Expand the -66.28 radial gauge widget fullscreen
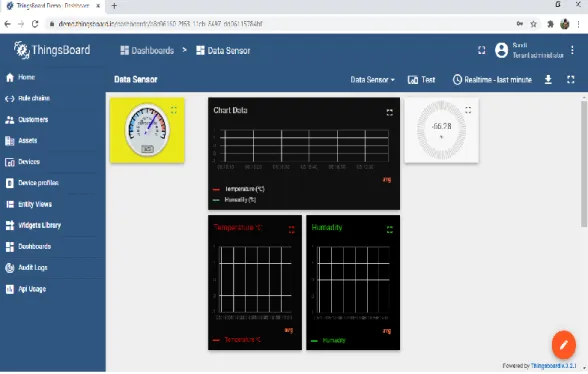The width and height of the screenshot is (588, 374). coord(468,110)
